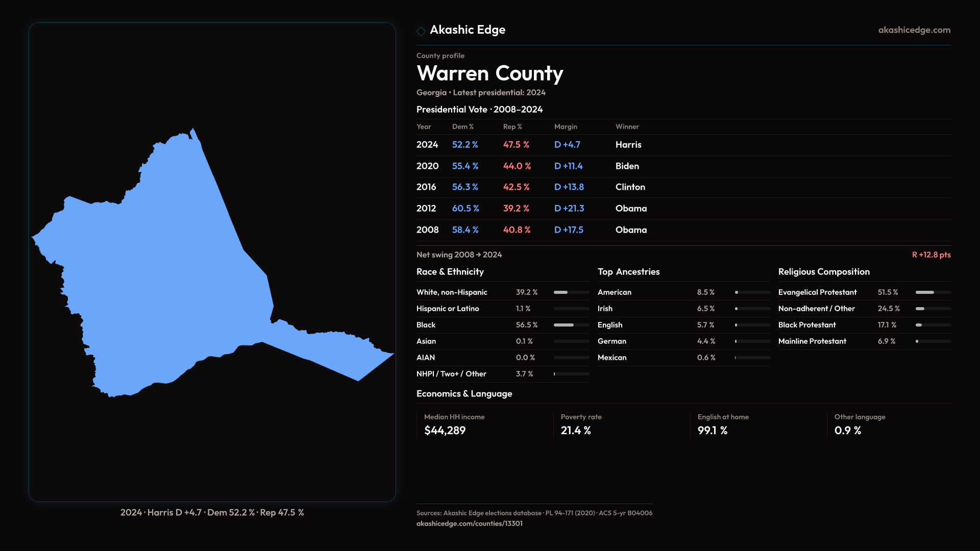Open the akashicedge.com link at top right
This screenshot has width=980, height=551.
coord(914,30)
